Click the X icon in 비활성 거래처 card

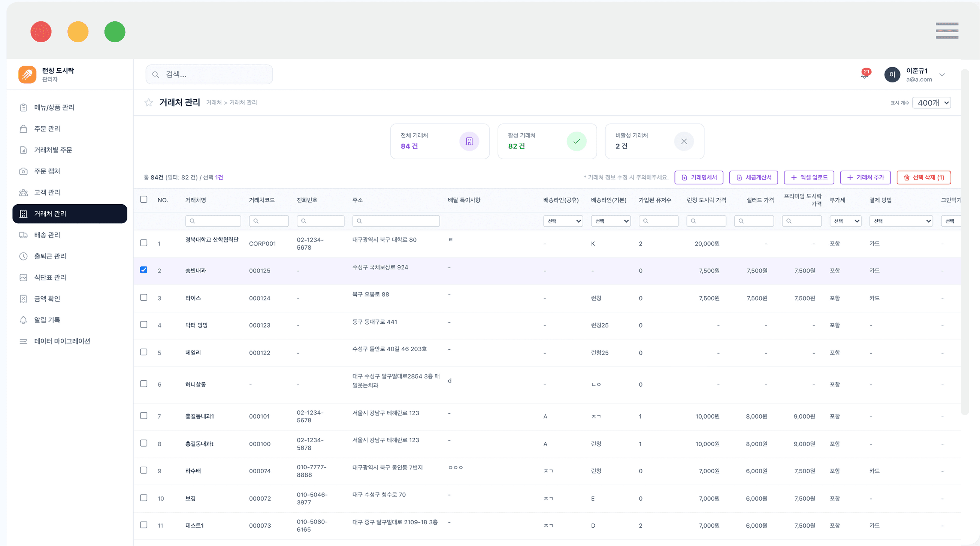[684, 141]
